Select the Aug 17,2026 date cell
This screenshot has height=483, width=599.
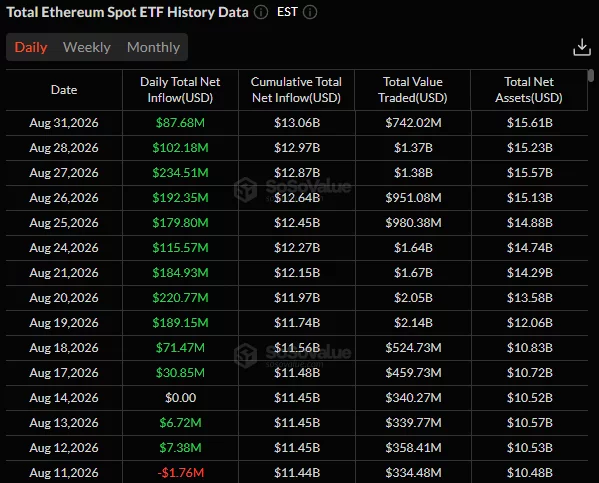(x=64, y=373)
